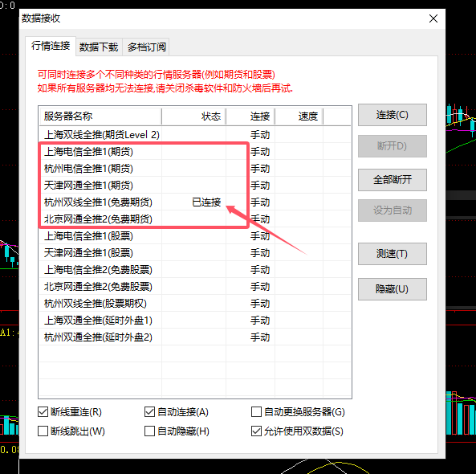The image size is (476, 474).
Task: Select row 杭州双线全推1(免费期货)
Action: pos(195,202)
